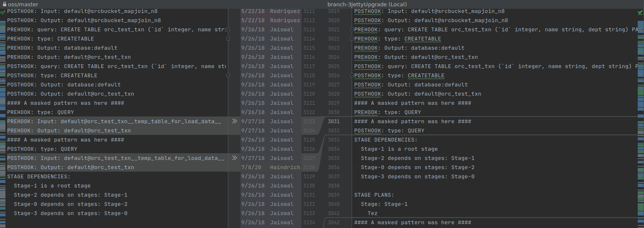
Task: Click 'Stage-0 depends on stages: Stage-2' in right pane
Action: [418, 167]
